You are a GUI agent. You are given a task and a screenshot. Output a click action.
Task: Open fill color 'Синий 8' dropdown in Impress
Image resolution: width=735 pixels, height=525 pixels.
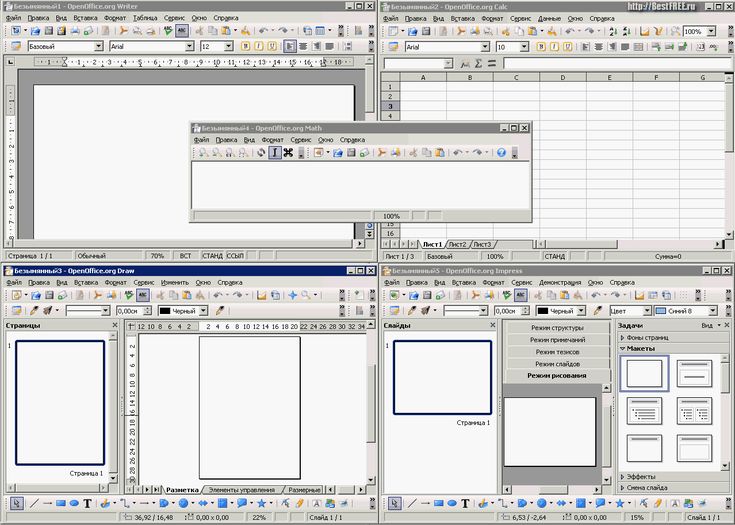712,311
